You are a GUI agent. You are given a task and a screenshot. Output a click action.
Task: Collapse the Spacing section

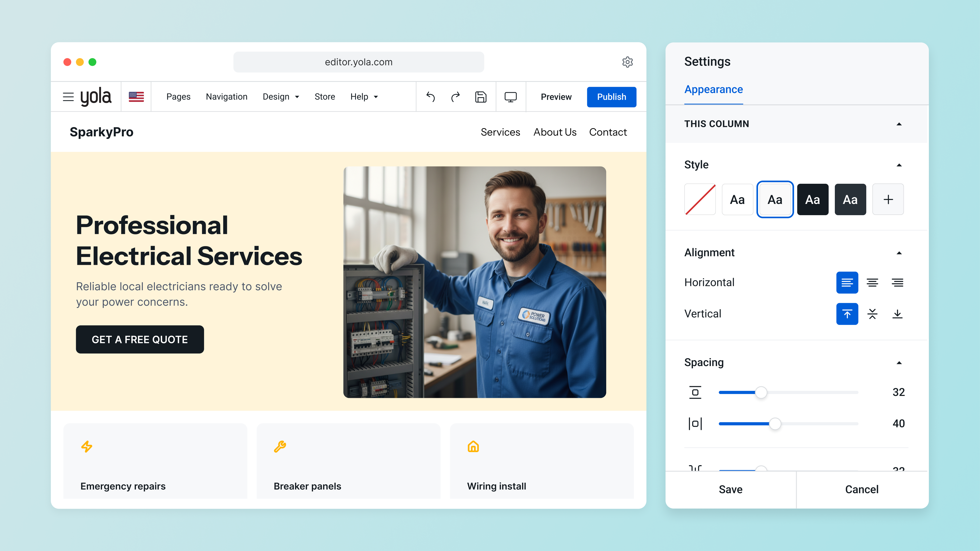coord(899,363)
